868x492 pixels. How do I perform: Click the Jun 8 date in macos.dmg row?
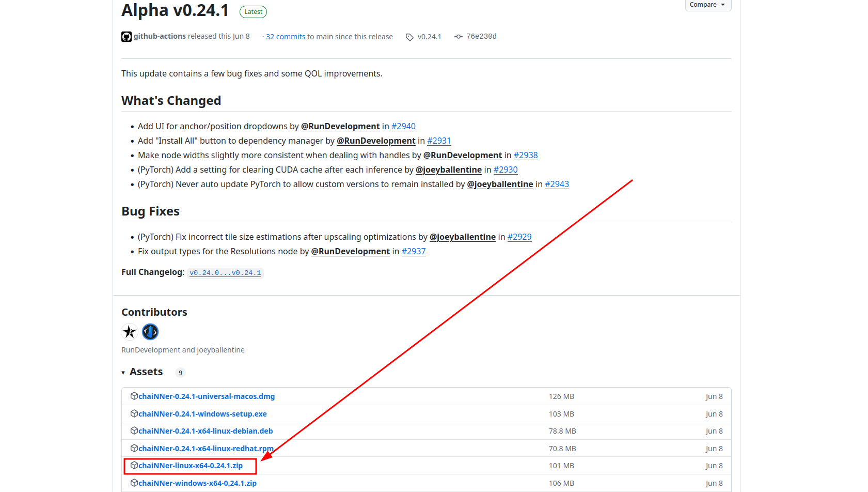(714, 396)
